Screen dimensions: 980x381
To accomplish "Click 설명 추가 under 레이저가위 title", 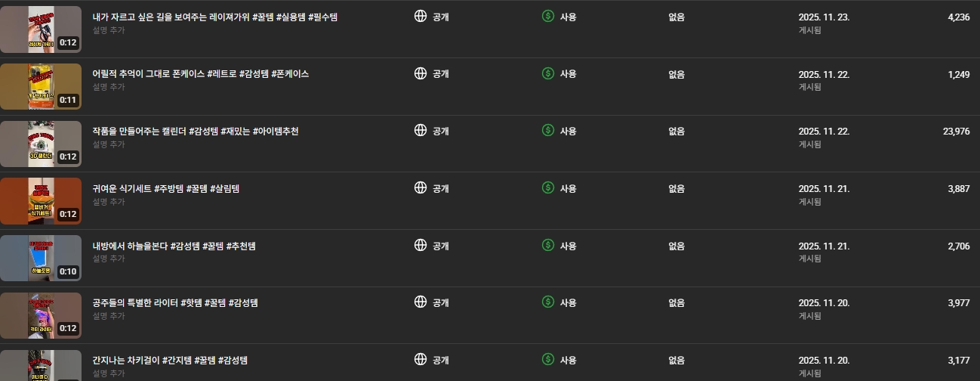I will tap(109, 30).
